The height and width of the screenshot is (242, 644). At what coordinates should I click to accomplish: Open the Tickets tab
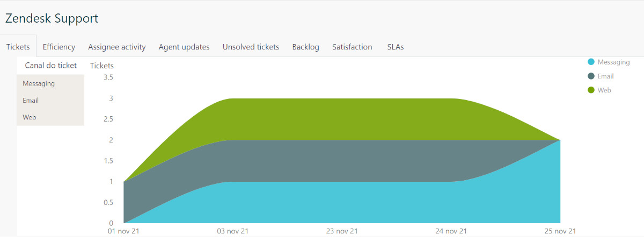click(18, 47)
